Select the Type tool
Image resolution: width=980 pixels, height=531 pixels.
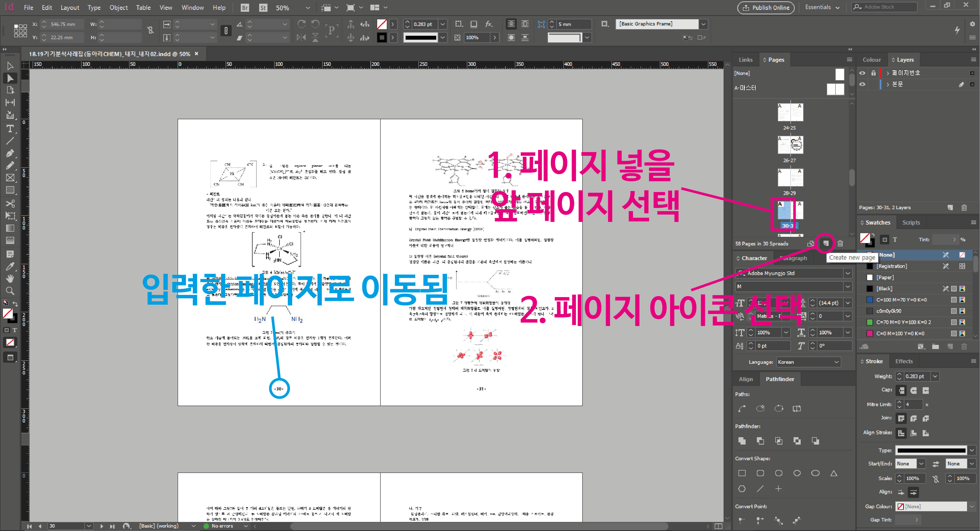pos(10,129)
